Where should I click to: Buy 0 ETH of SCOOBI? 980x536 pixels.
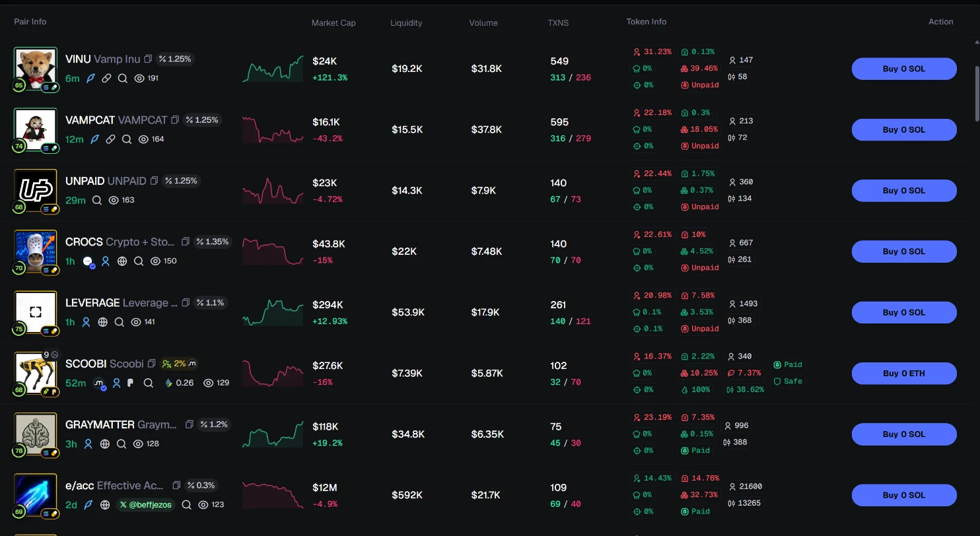pyautogui.click(x=904, y=374)
